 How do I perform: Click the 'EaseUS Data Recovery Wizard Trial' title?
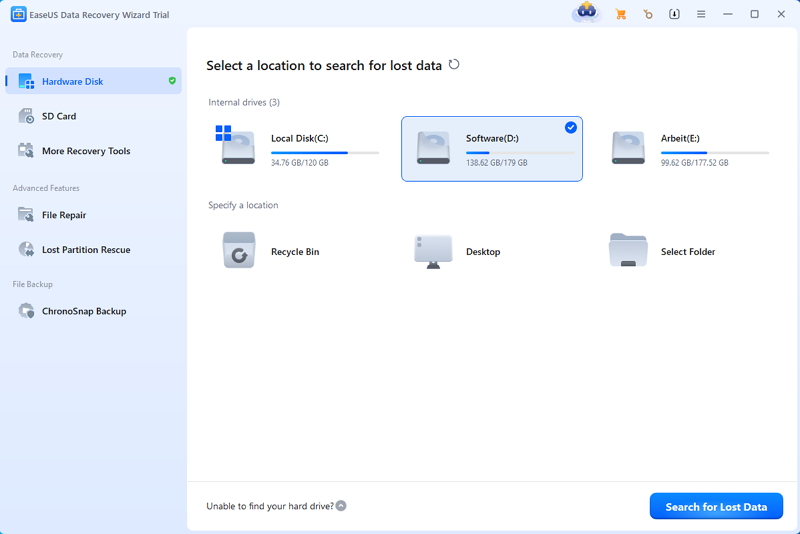click(x=99, y=15)
